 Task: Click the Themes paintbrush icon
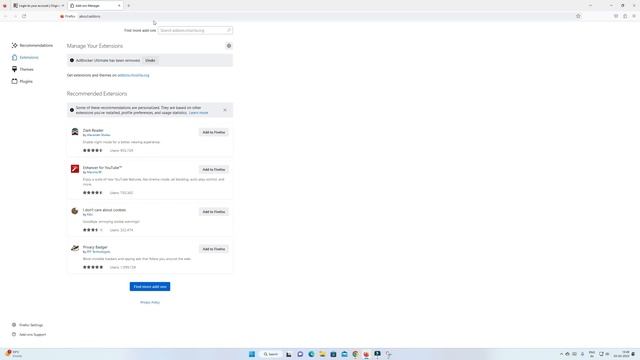click(x=14, y=69)
